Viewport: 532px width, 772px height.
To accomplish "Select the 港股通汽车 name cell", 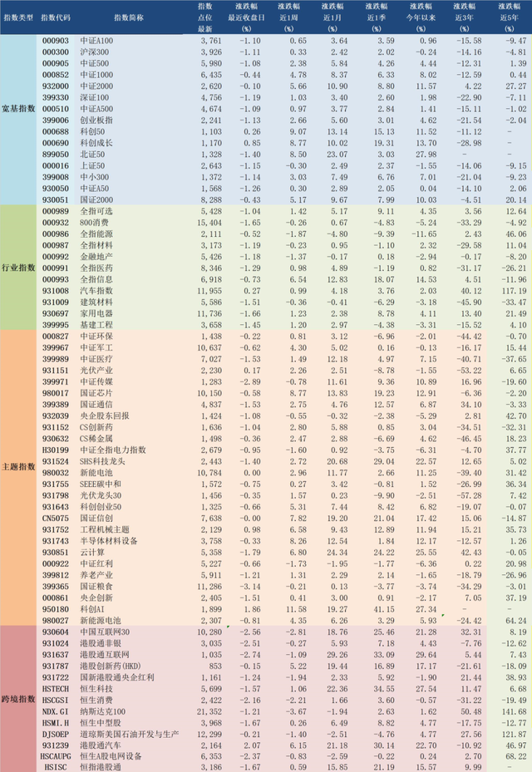I will click(101, 745).
